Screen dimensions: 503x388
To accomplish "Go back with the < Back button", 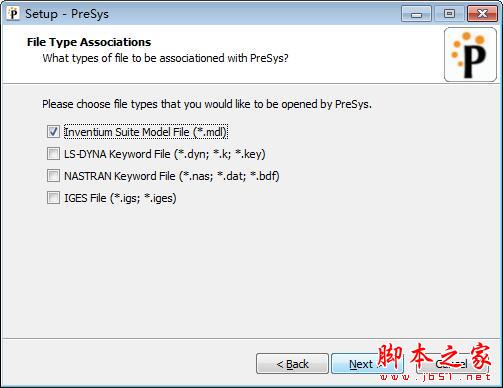I will 292,364.
